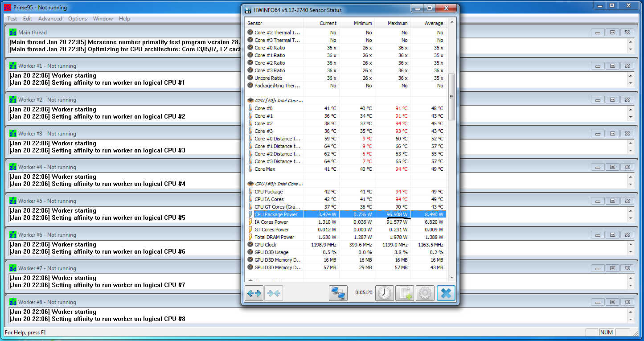Click the Worker #8 - Not running title
The width and height of the screenshot is (644, 341).
click(x=47, y=302)
